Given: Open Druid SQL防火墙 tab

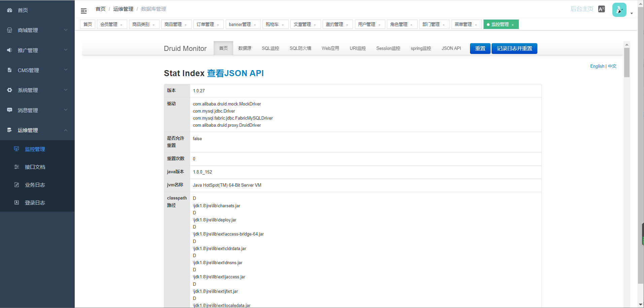Looking at the screenshot, I should (300, 48).
